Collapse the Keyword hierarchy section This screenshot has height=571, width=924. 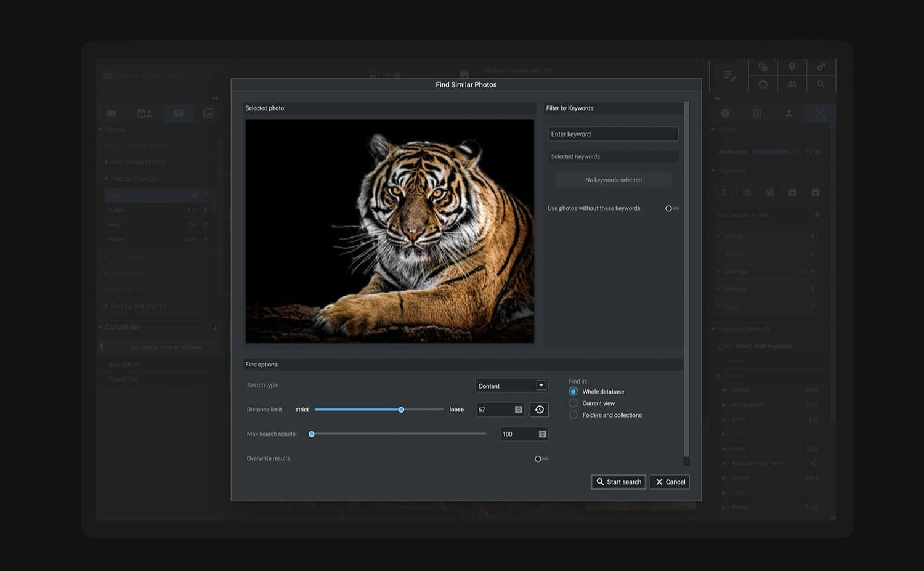coord(713,329)
